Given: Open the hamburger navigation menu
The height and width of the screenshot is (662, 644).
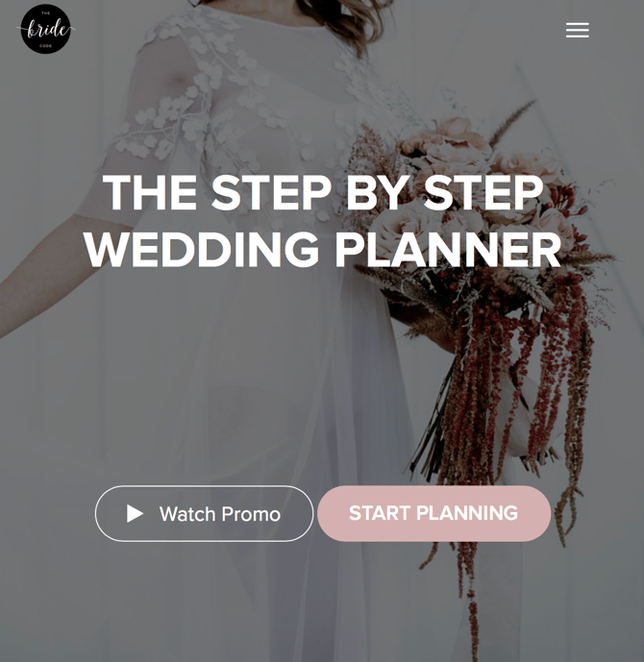Looking at the screenshot, I should (x=578, y=30).
